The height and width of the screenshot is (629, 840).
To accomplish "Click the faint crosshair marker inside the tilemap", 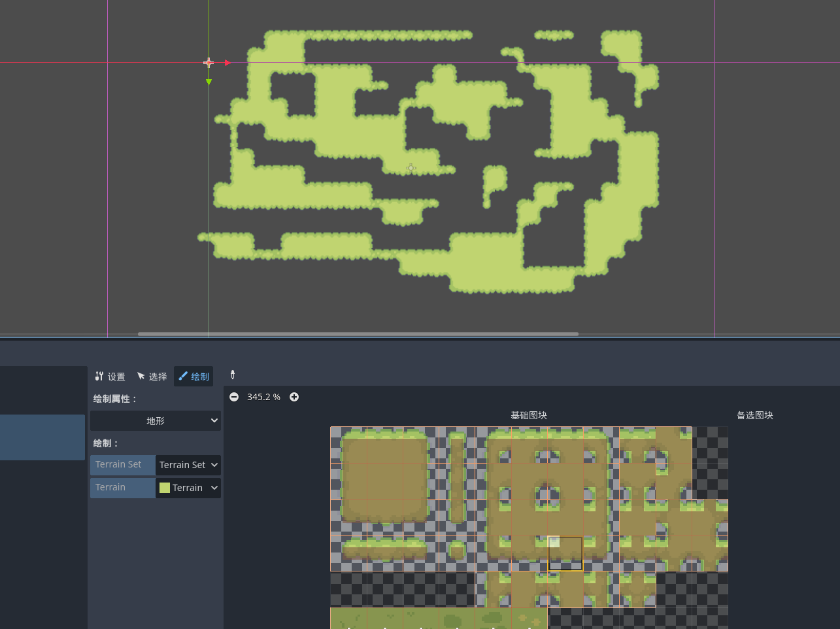I will click(411, 168).
